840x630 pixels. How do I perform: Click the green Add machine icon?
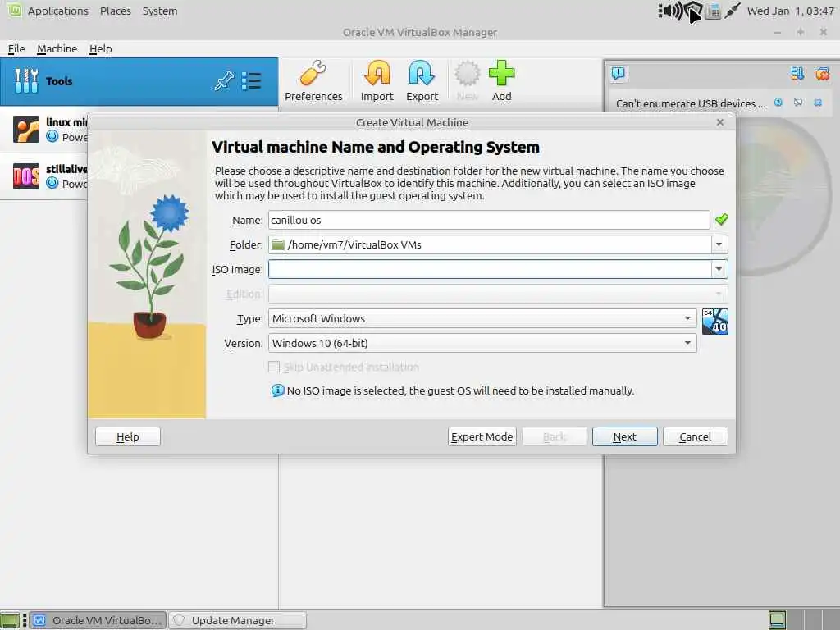(501, 81)
